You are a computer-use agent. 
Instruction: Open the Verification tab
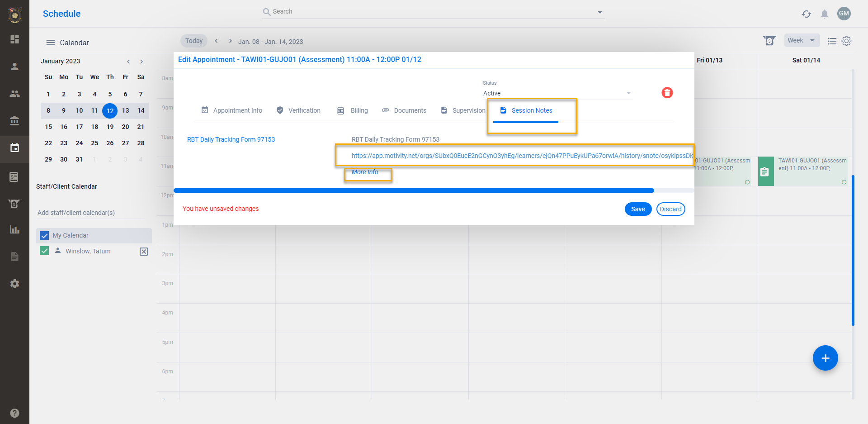pyautogui.click(x=304, y=110)
